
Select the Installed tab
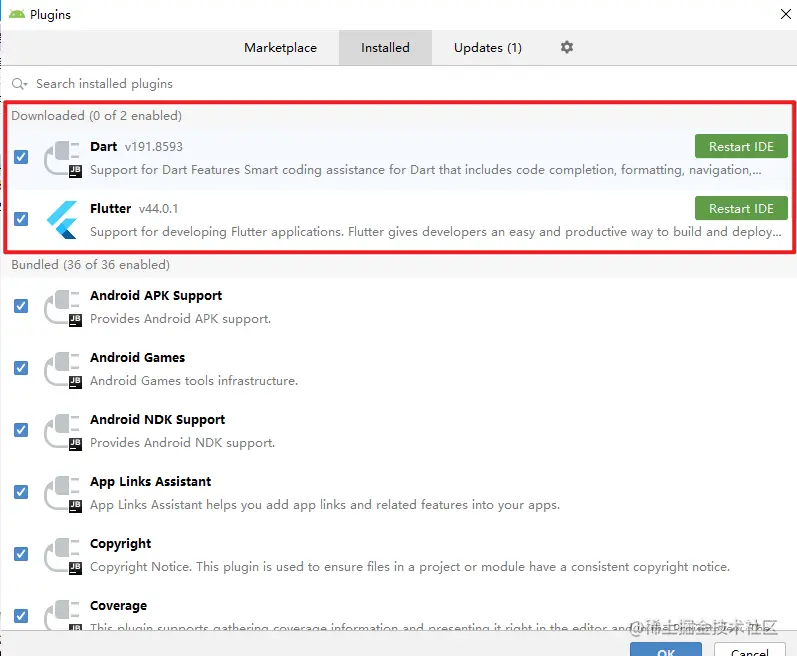tap(385, 48)
